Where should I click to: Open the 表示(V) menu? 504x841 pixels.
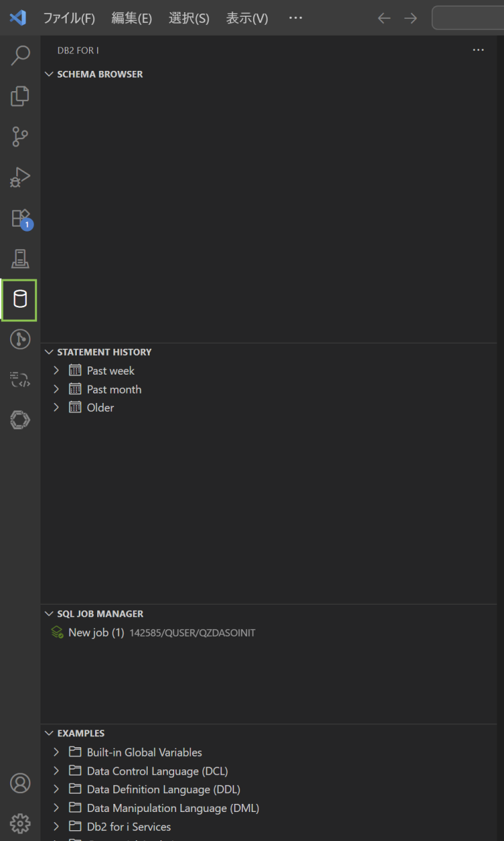[x=247, y=18]
